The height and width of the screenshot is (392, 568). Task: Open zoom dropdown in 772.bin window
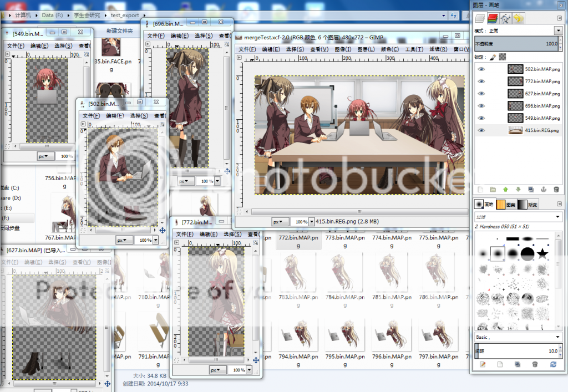tap(249, 370)
